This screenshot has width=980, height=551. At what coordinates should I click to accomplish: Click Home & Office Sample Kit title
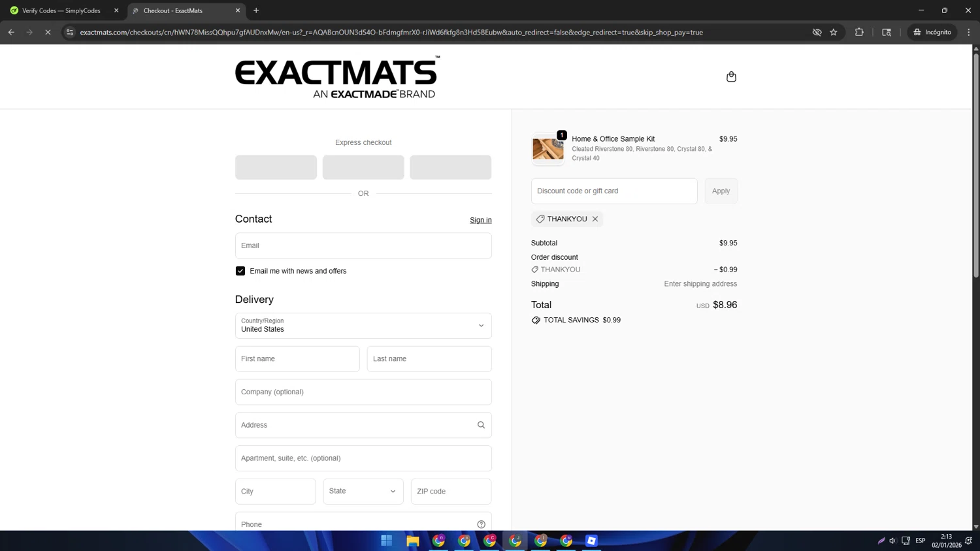[x=613, y=139]
